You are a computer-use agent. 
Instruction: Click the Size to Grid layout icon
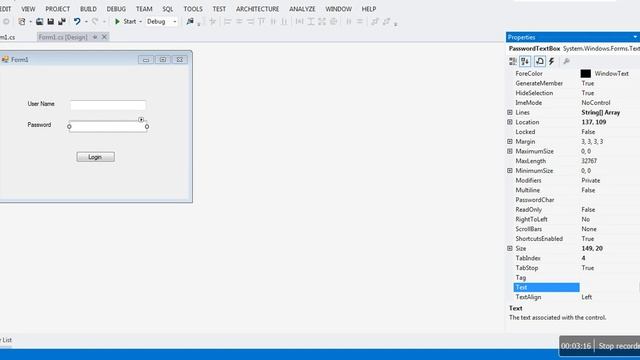[333, 22]
